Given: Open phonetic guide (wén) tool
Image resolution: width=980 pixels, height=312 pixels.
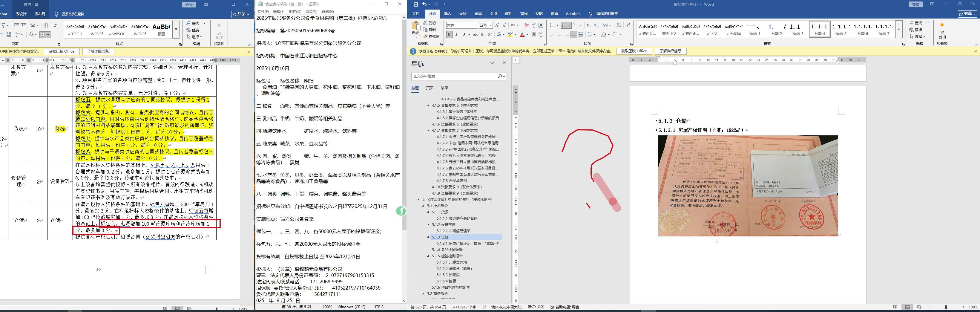Looking at the screenshot, I should tap(534, 25).
